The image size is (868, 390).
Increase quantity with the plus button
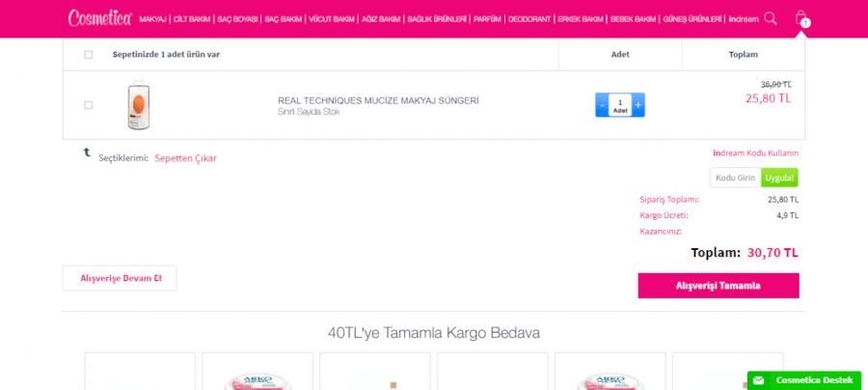638,104
